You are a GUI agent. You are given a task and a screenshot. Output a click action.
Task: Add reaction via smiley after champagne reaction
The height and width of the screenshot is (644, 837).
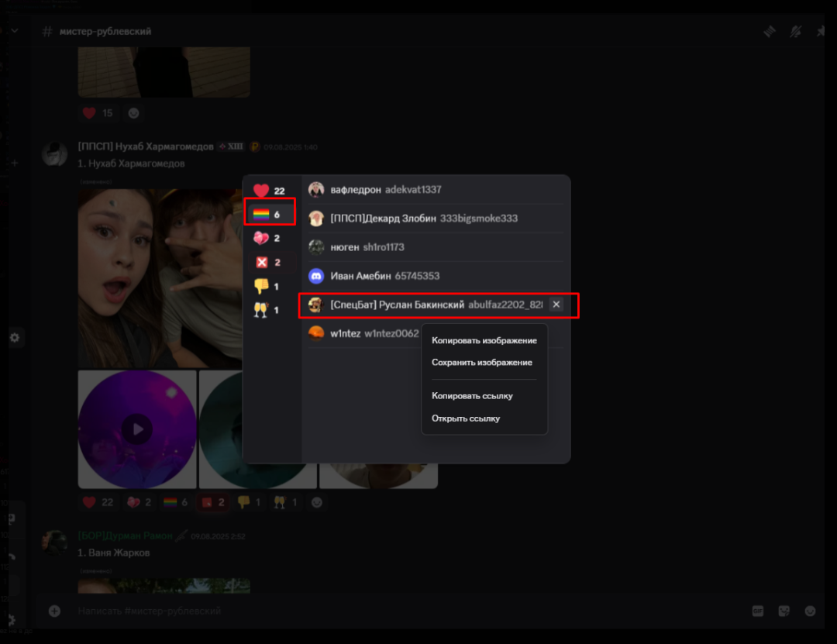(316, 502)
